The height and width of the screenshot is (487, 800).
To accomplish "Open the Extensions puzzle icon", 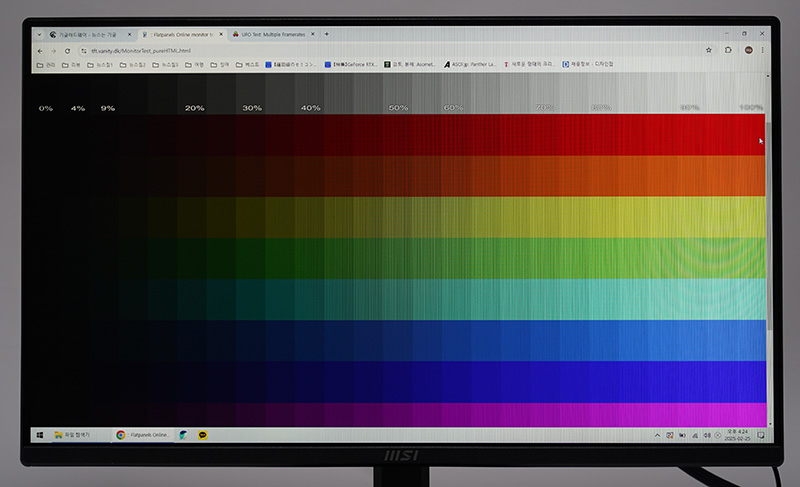I will 728,50.
